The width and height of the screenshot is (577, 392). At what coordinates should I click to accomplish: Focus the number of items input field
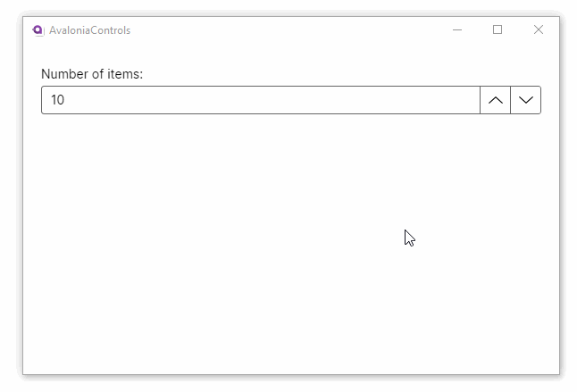[259, 100]
